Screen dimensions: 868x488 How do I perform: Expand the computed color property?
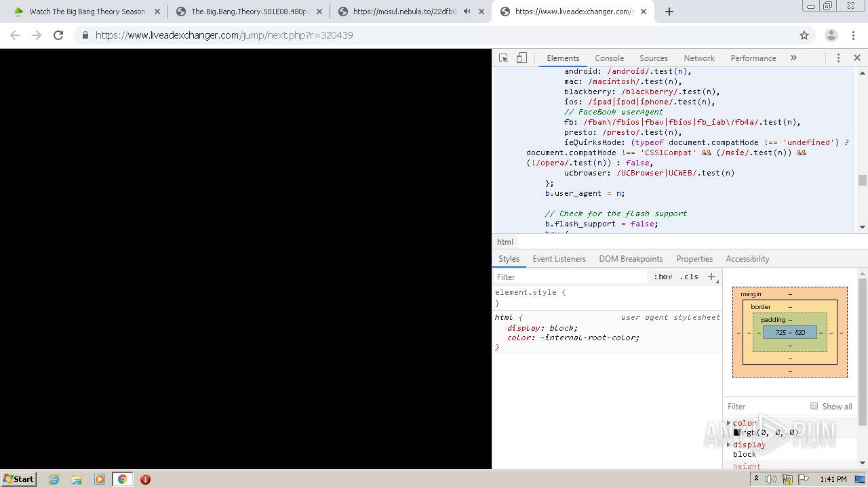[729, 423]
